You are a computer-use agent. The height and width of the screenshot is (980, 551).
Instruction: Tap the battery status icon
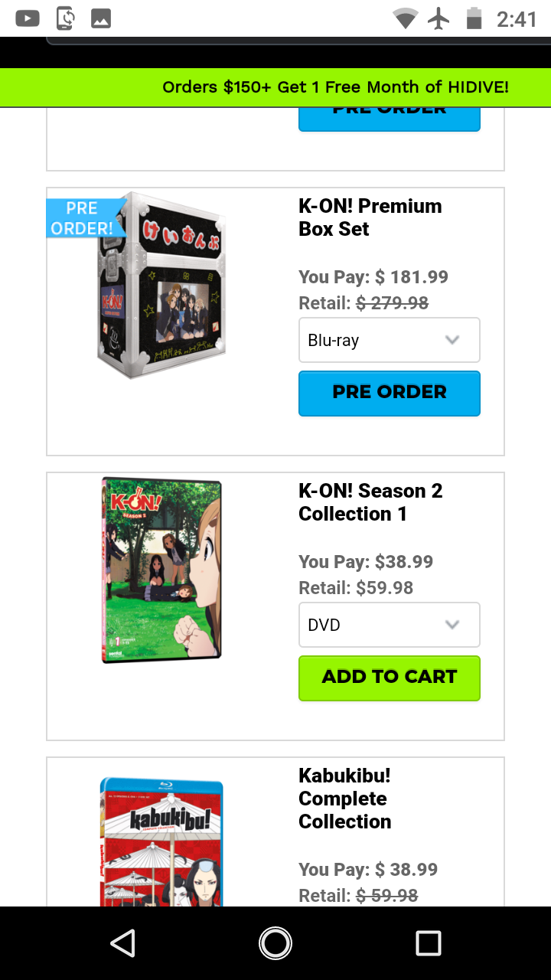474,18
